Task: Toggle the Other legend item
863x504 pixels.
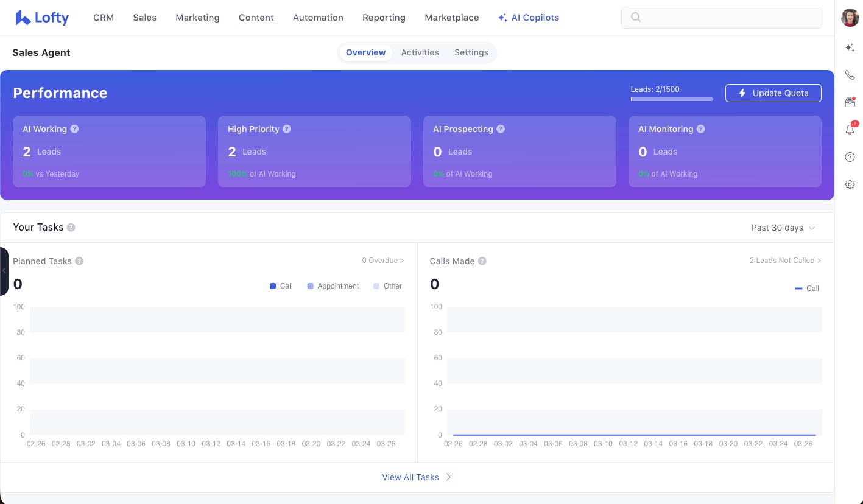Action: pyautogui.click(x=387, y=286)
